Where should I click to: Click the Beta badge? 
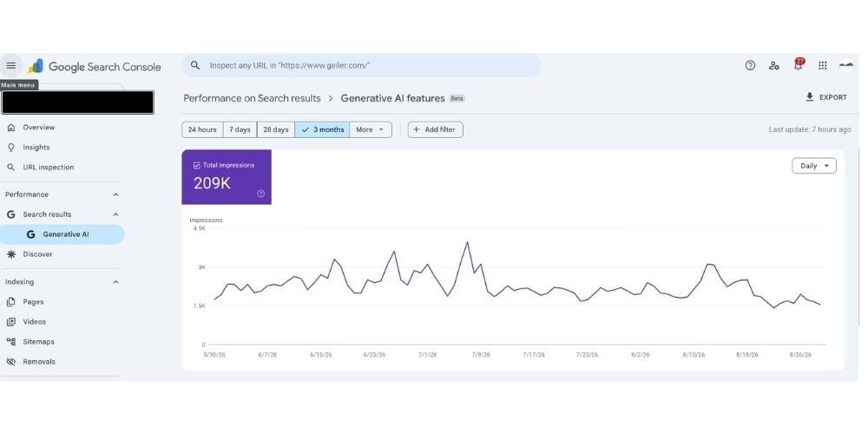click(457, 99)
